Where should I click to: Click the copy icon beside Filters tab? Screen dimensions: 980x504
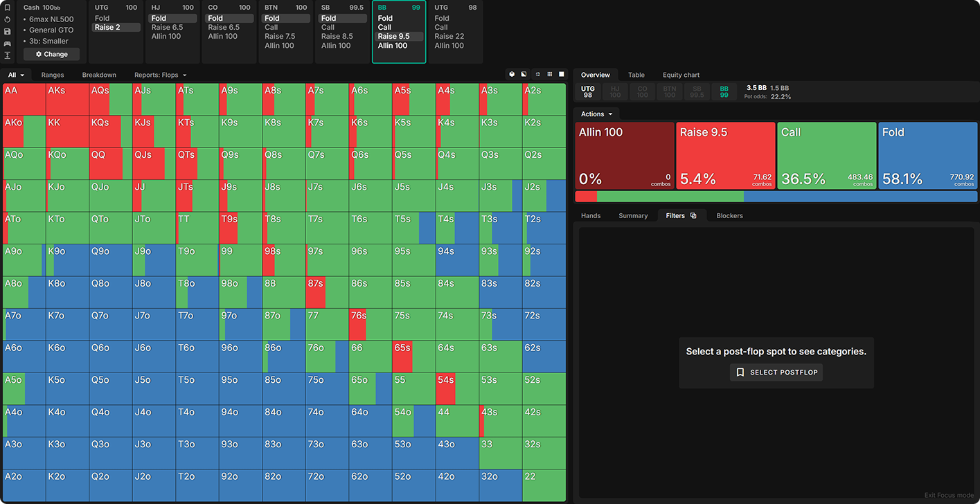[693, 216]
